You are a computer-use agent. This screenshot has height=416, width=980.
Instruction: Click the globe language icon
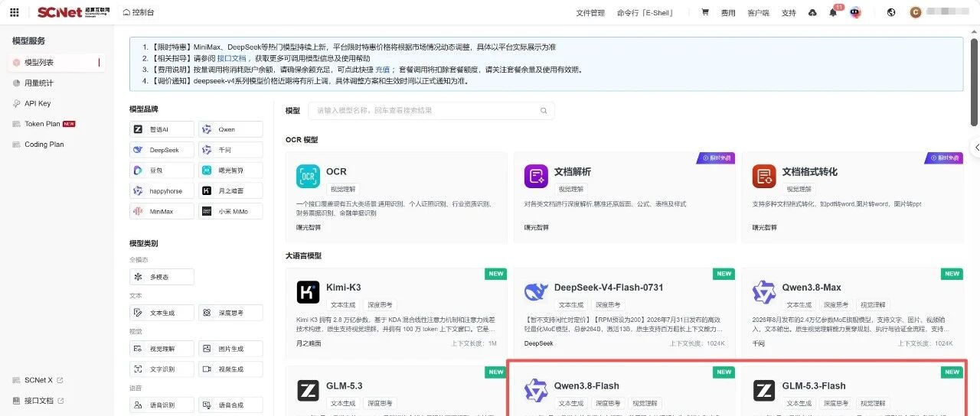[891, 12]
